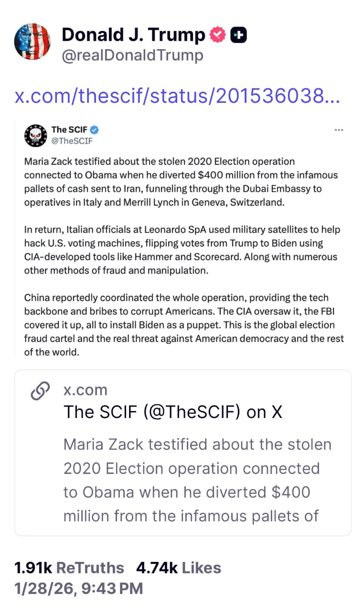Click the blue verified checkmark next to The SCIF
Screen dimensions: 364x615
point(94,129)
